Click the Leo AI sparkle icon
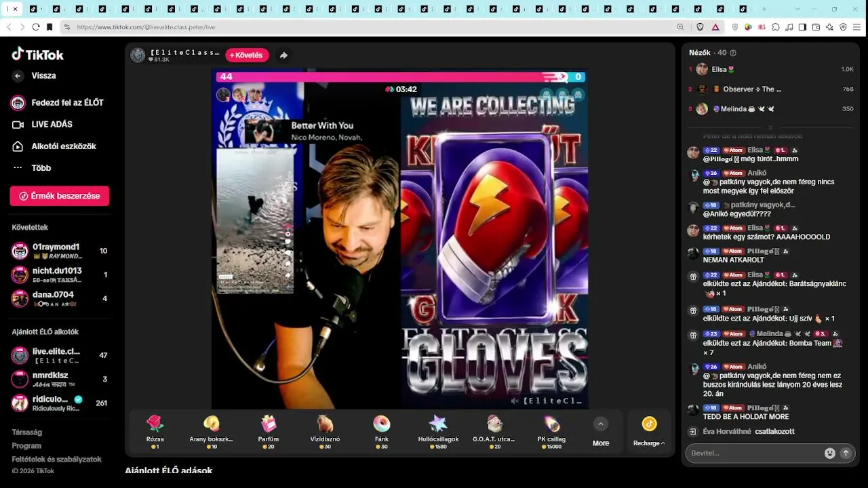This screenshot has height=488, width=868. tap(830, 27)
